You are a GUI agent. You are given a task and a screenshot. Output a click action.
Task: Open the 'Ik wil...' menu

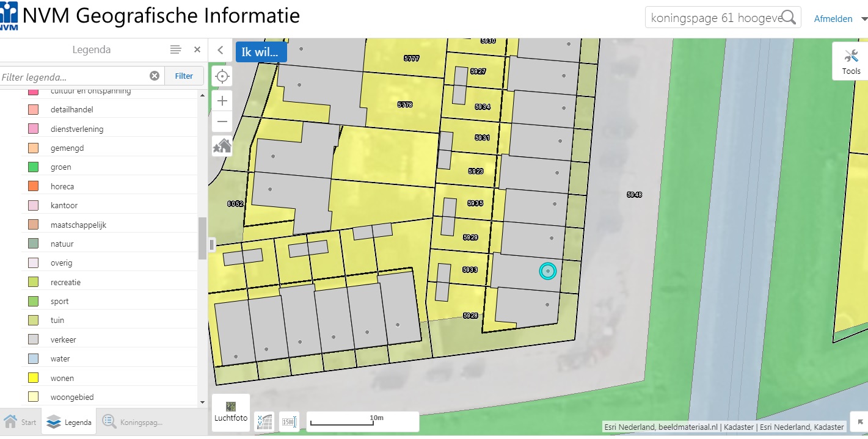tap(261, 53)
